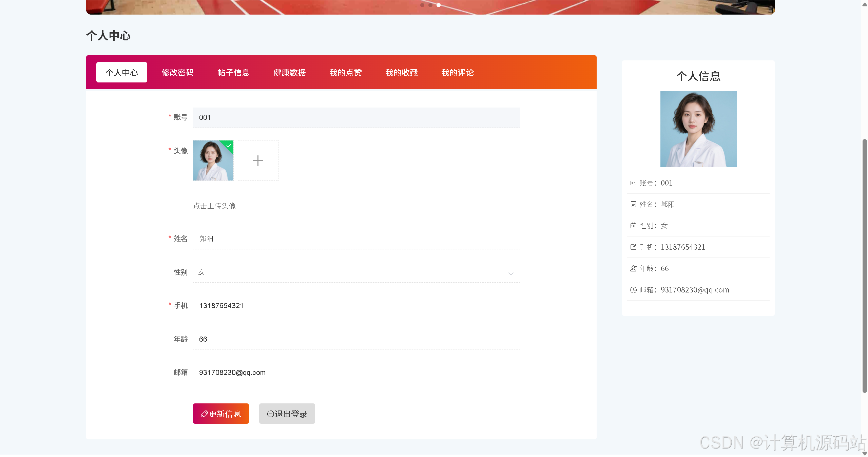Select the uploaded avatar thumbnail in the form

213,160
